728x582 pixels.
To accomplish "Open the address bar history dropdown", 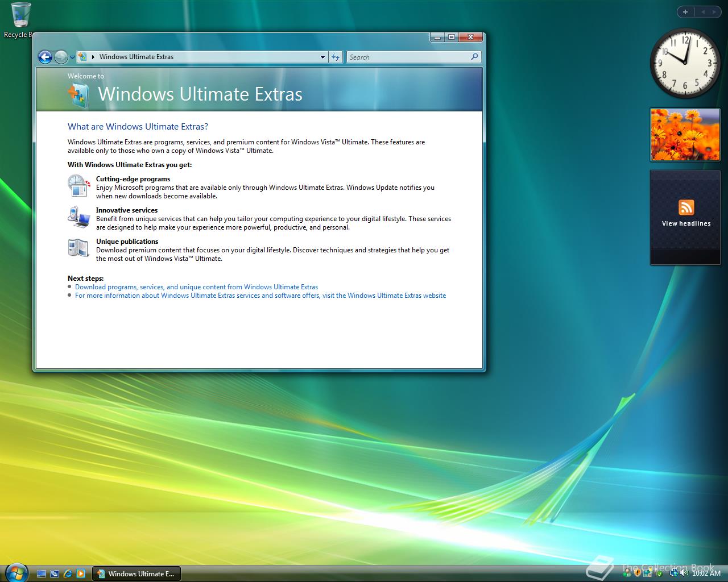I will [x=322, y=57].
